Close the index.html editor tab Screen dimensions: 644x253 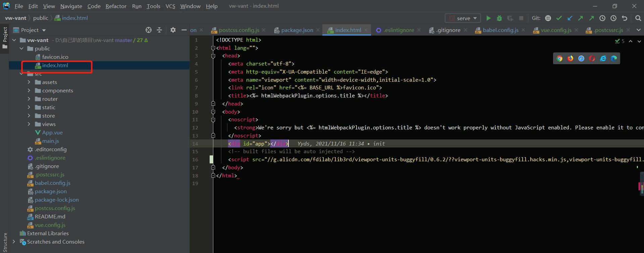pos(366,30)
